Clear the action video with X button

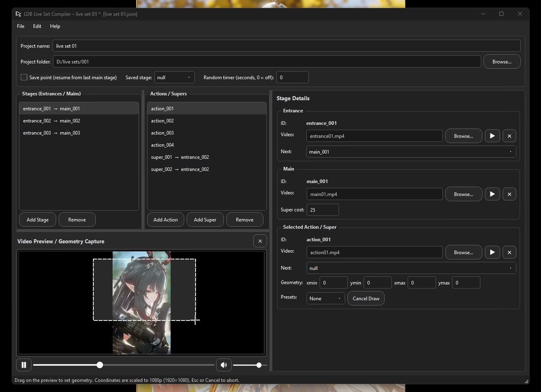click(x=509, y=253)
